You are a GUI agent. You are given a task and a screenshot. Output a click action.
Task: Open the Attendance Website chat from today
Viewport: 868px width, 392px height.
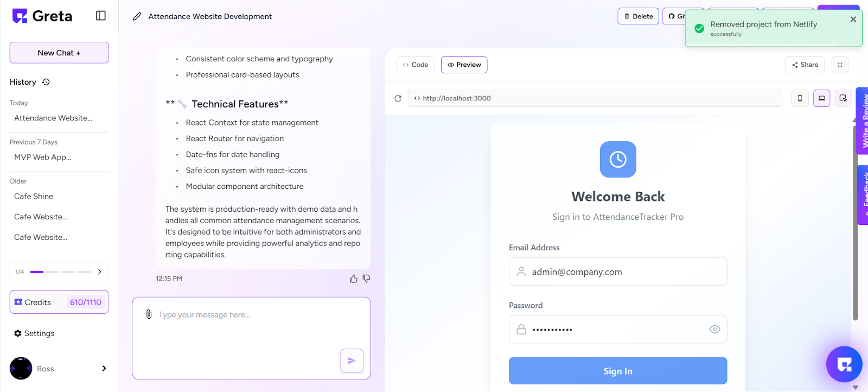53,118
